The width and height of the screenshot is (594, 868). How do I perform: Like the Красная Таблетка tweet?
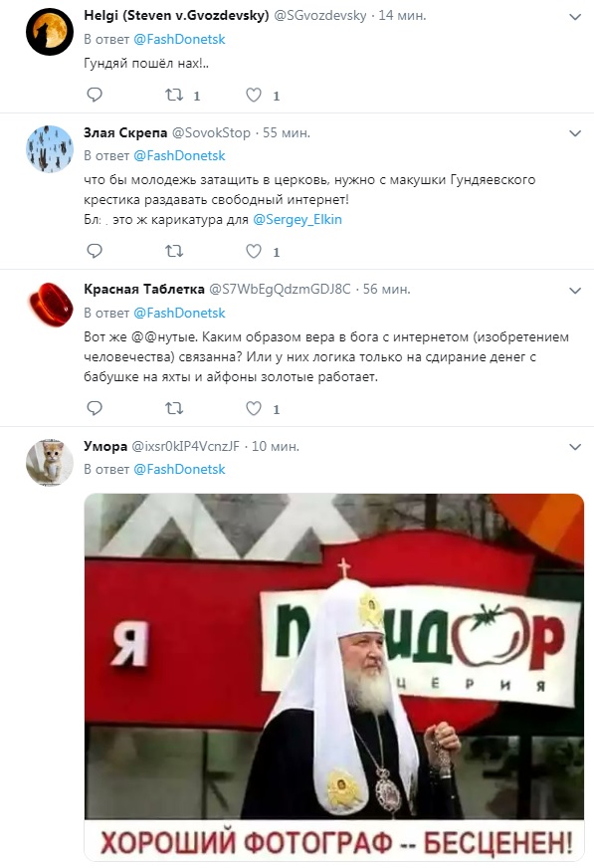(x=254, y=408)
